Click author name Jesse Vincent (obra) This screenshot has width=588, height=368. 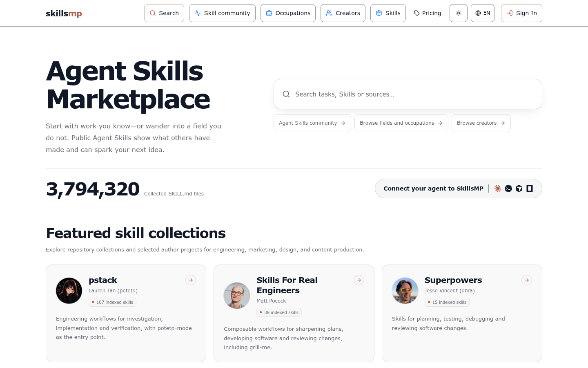450,291
